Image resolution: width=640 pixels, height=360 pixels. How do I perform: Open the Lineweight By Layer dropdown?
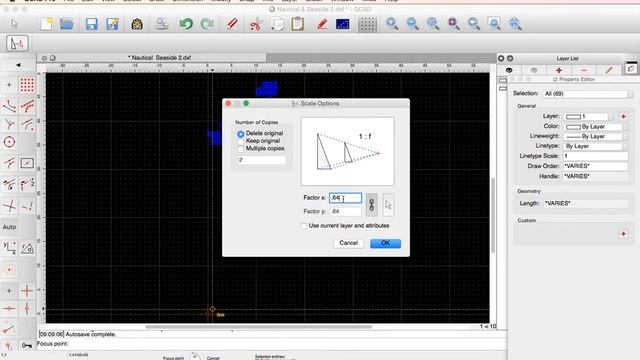(596, 136)
